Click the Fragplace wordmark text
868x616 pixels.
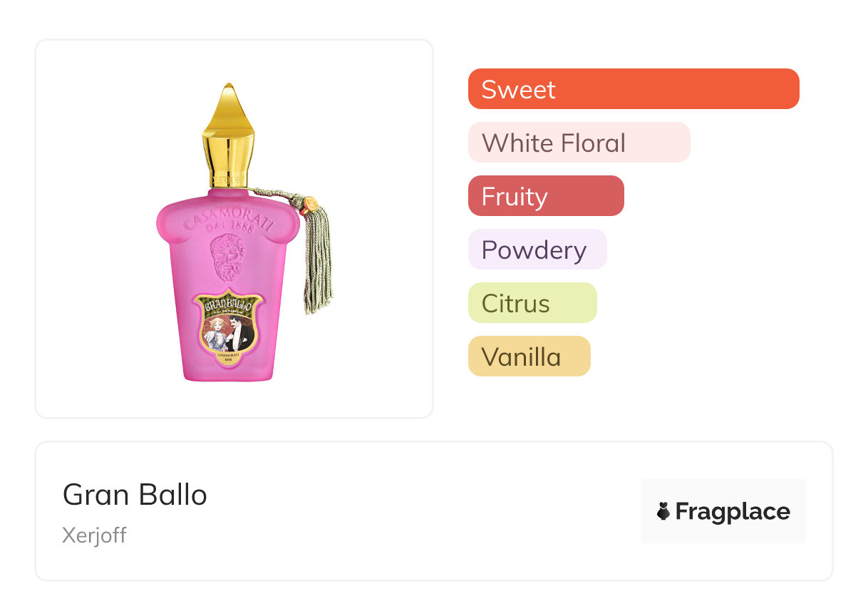[733, 512]
